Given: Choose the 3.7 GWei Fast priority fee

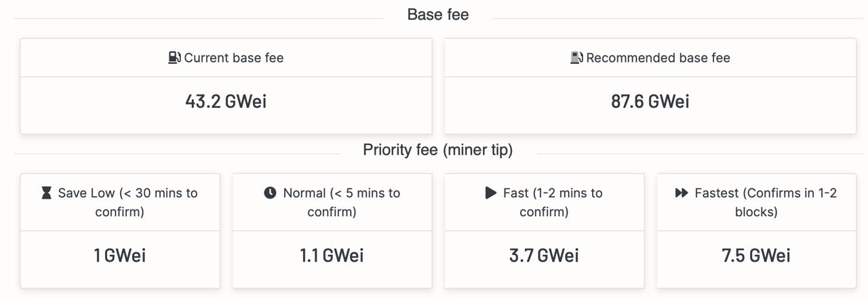Looking at the screenshot, I should [x=544, y=256].
